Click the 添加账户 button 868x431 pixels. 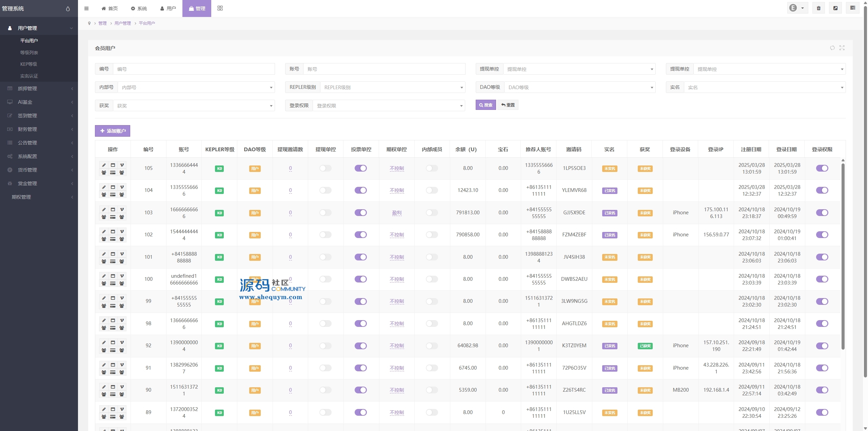(113, 131)
